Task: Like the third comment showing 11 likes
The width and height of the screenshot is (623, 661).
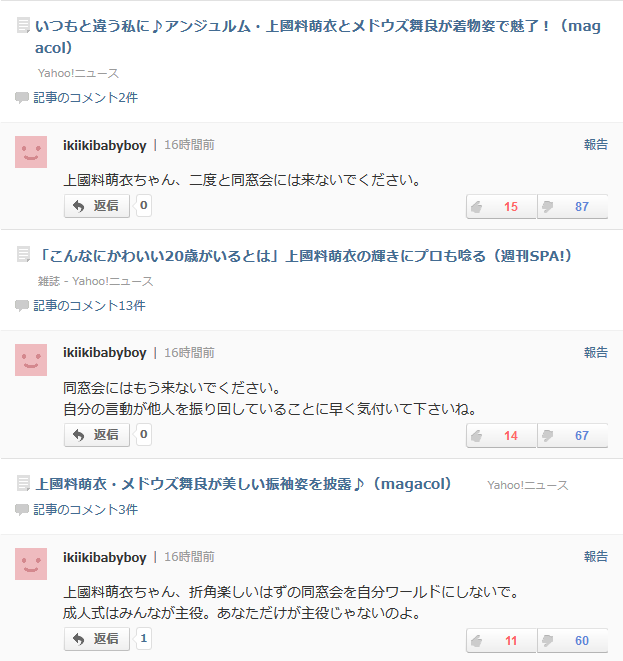Action: pyautogui.click(x=501, y=641)
